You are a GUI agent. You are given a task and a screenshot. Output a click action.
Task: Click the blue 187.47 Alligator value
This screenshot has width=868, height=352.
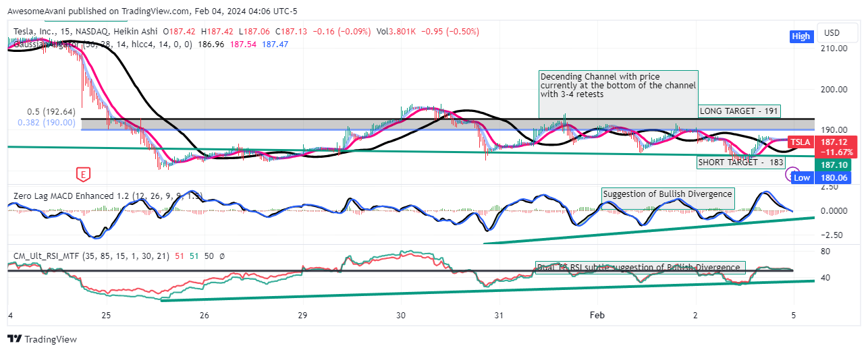(x=275, y=44)
